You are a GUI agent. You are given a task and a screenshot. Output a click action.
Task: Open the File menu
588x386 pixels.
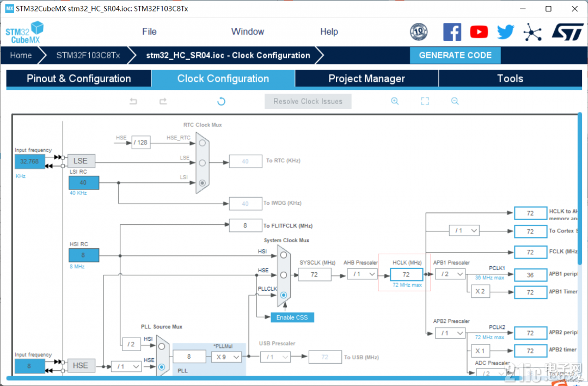tap(149, 32)
